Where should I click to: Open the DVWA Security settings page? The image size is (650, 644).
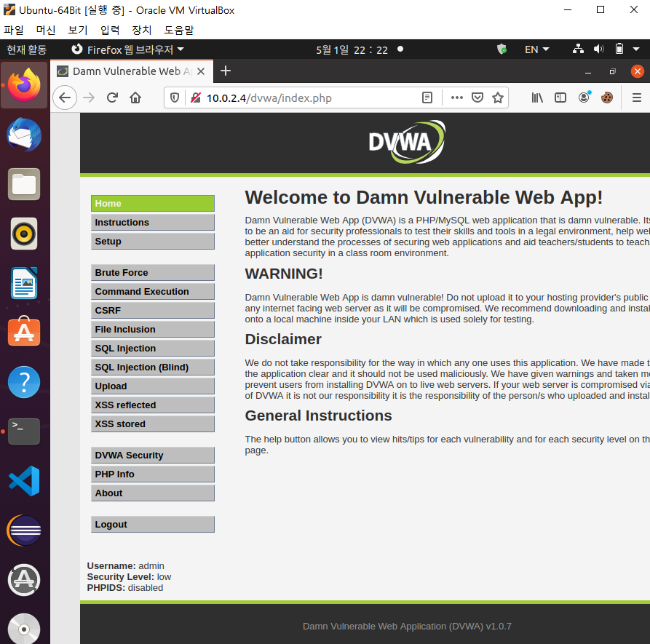tap(153, 456)
